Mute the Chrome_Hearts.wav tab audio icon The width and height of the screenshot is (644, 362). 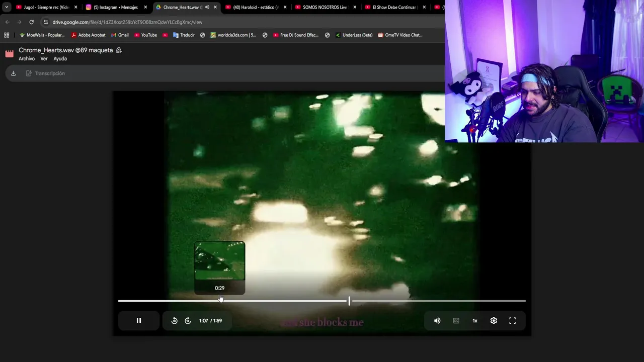pyautogui.click(x=207, y=7)
